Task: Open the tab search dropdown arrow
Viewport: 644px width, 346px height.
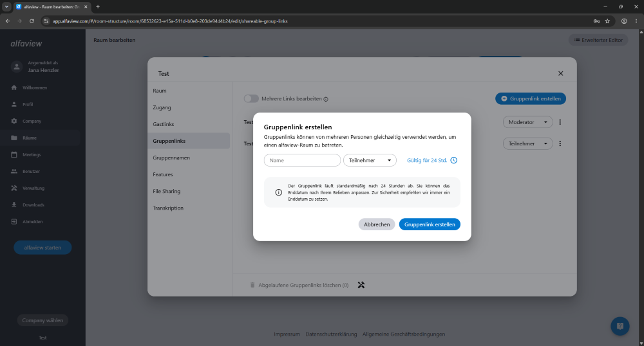Action: pyautogui.click(x=6, y=6)
